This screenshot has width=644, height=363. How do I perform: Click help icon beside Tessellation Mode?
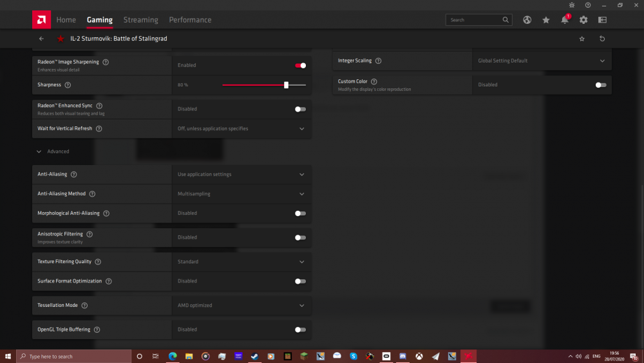[84, 306]
